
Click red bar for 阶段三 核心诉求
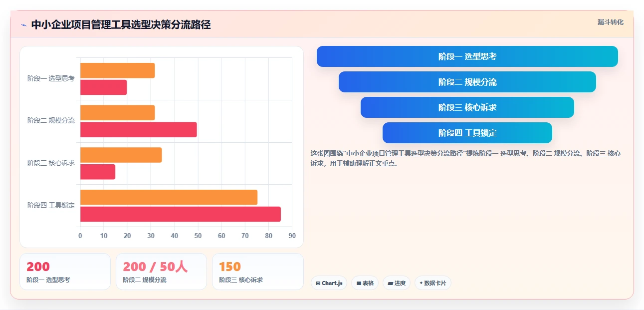(x=97, y=172)
